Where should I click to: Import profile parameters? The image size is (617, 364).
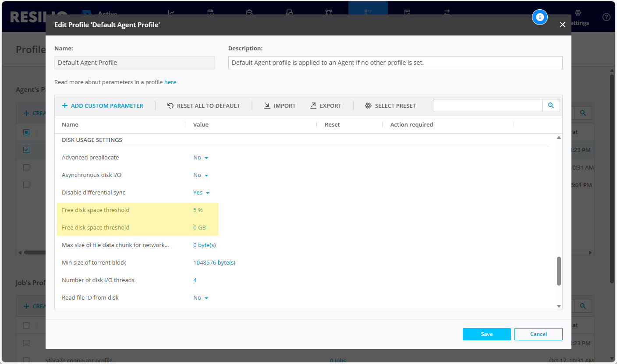(280, 106)
